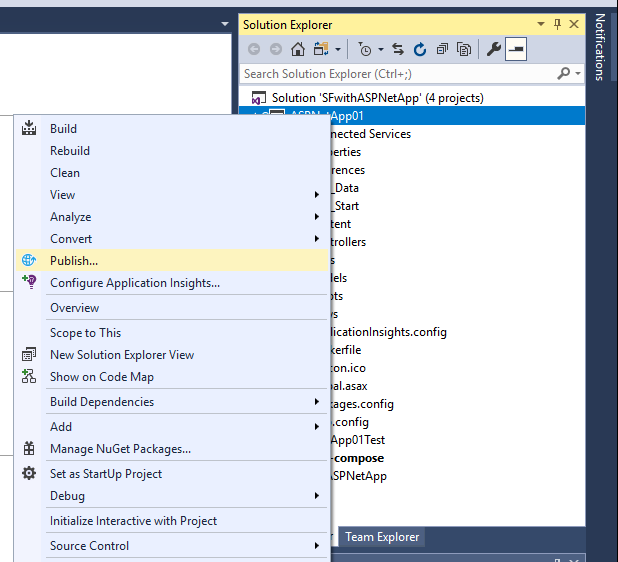Toggle Show All Files icon
This screenshot has height=562, width=618.
464,49
